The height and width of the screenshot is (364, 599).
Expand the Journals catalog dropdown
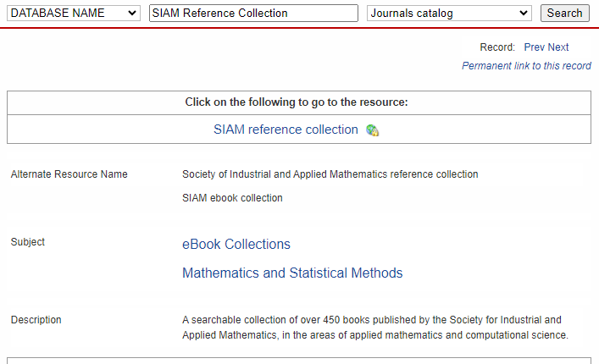pos(449,13)
